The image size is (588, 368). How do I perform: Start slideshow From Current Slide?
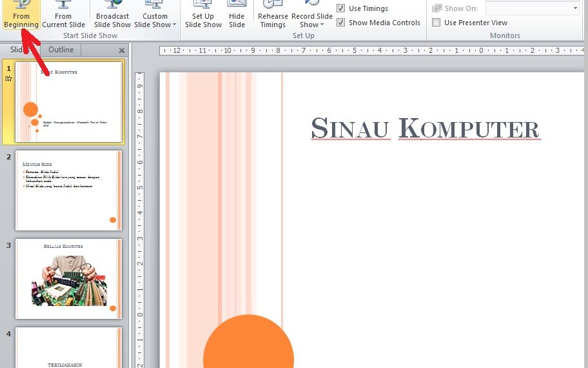63,15
